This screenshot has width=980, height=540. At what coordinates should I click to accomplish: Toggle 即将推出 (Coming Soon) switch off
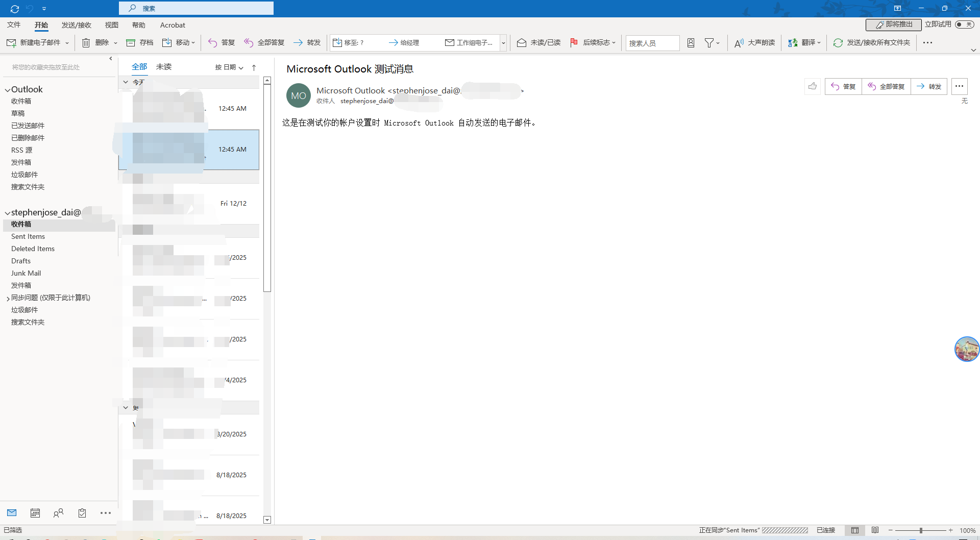coord(965,24)
